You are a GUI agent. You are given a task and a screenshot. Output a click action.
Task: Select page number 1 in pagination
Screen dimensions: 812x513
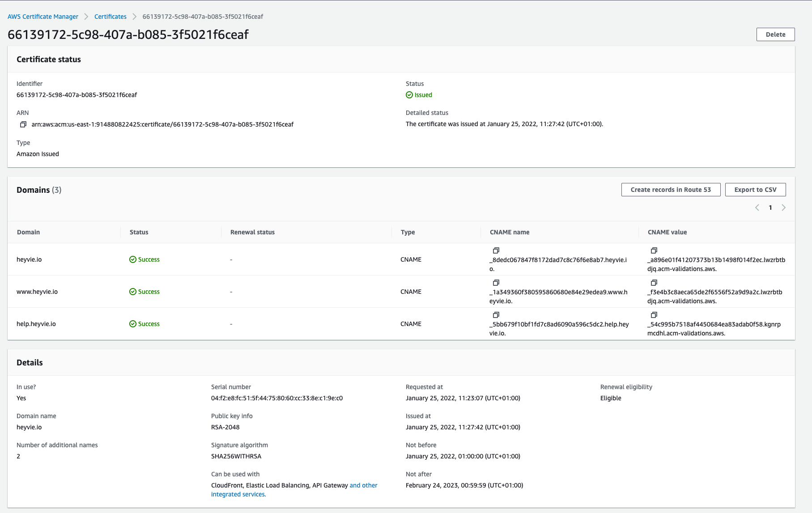(x=770, y=208)
